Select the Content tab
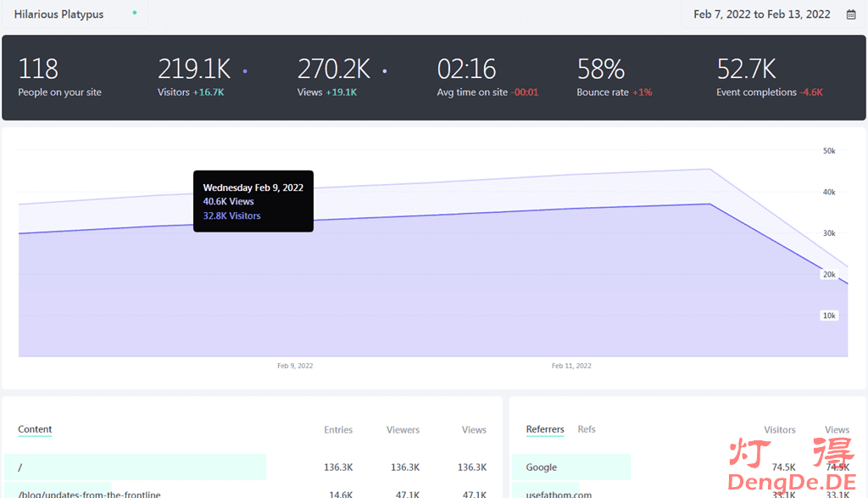This screenshot has width=868, height=498. pyautogui.click(x=35, y=429)
